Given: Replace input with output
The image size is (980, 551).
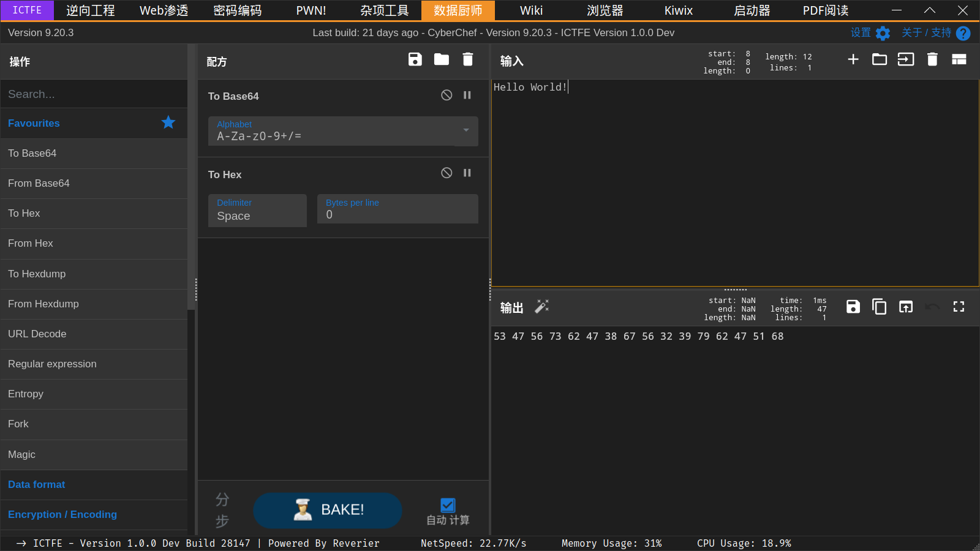Looking at the screenshot, I should coord(906,307).
